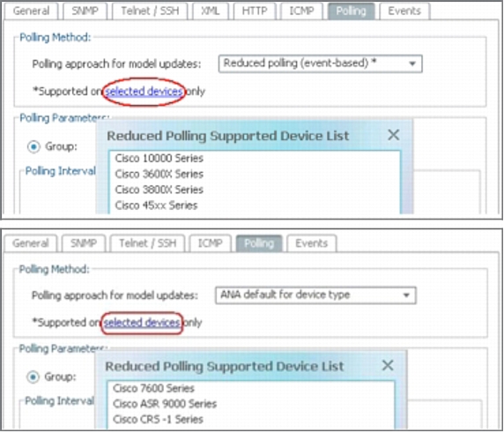
Task: Close the upper Reduced Polling Supported Device List popup
Action: (x=394, y=135)
